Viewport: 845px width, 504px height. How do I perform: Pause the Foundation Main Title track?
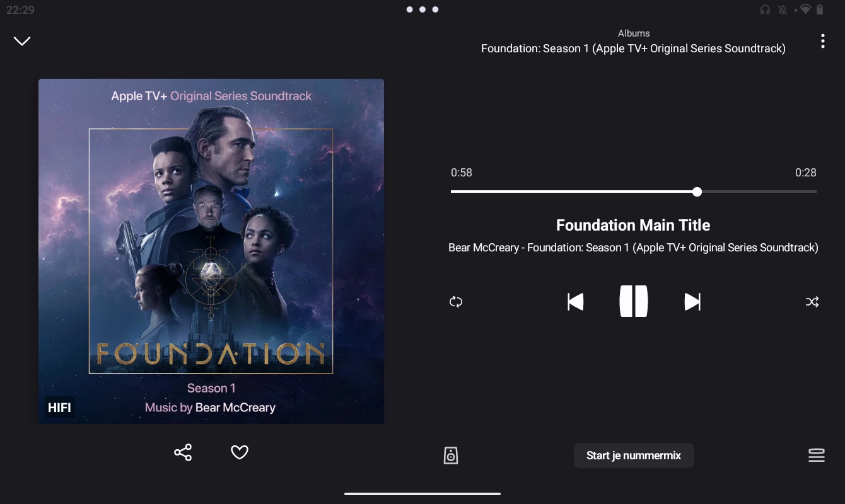click(x=634, y=301)
